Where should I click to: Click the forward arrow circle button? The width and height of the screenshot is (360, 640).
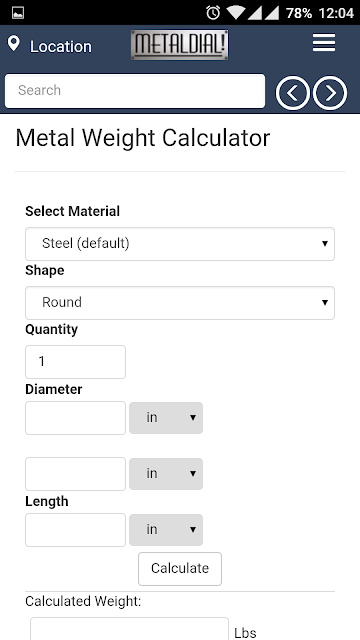tap(330, 93)
